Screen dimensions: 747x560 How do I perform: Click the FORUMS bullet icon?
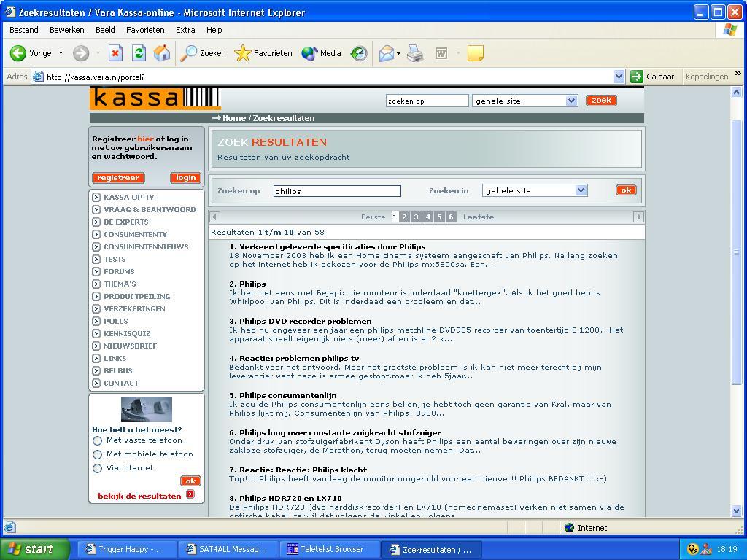click(96, 271)
